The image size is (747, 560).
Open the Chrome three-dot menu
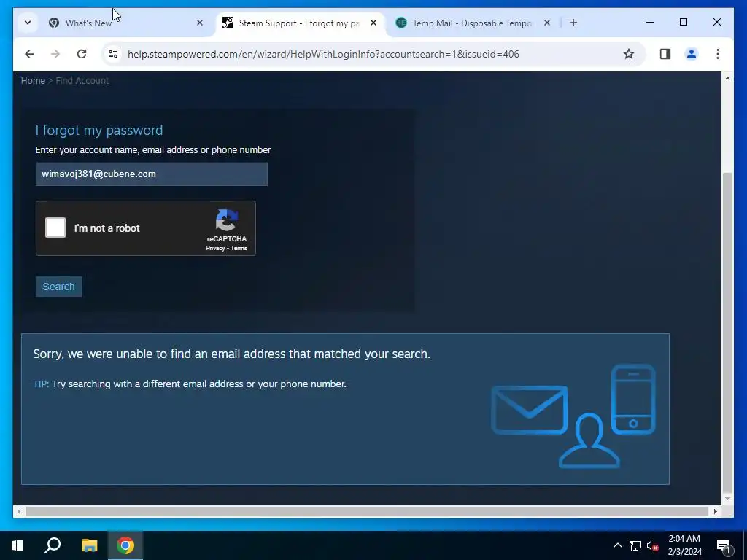pyautogui.click(x=718, y=54)
